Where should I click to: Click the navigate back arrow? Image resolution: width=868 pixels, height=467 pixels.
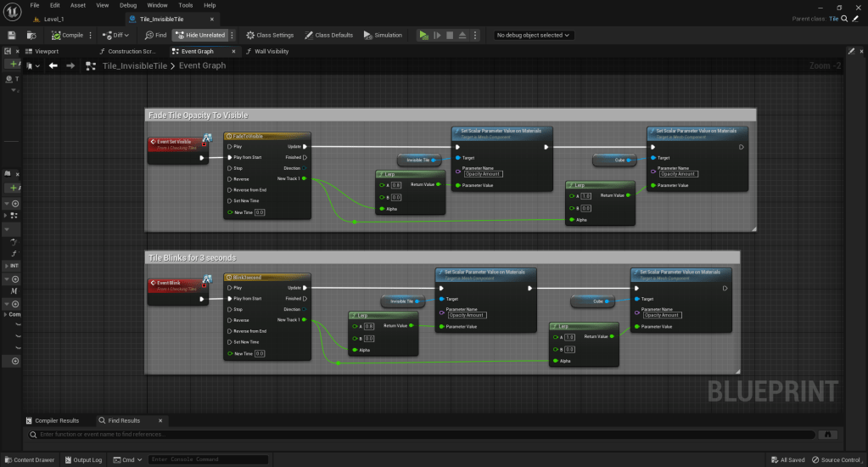pos(53,65)
